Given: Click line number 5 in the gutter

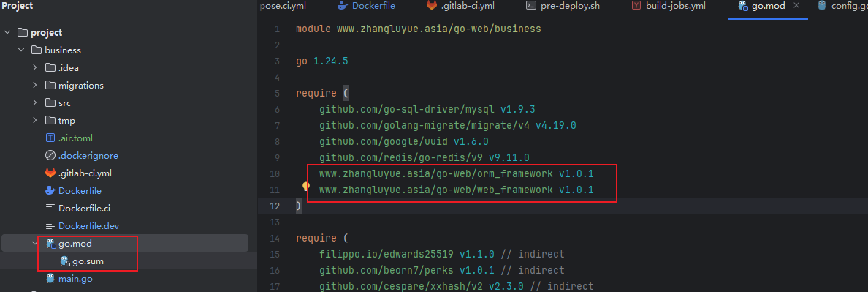Looking at the screenshot, I should pos(278,93).
